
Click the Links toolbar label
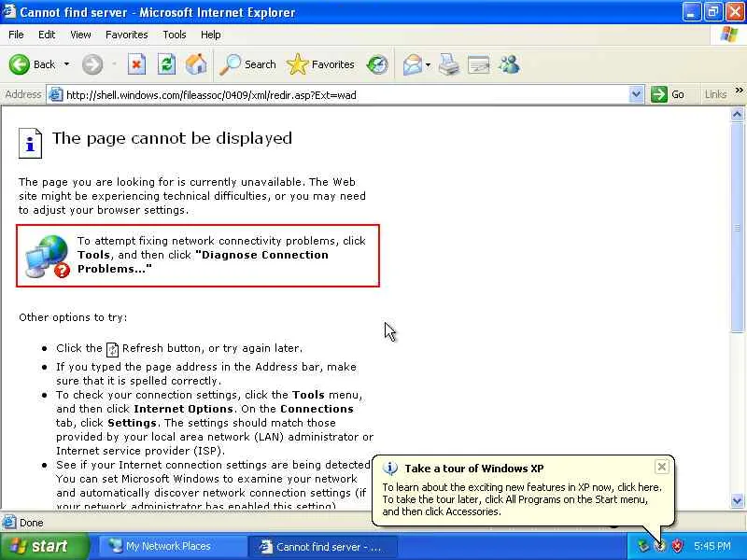(715, 95)
